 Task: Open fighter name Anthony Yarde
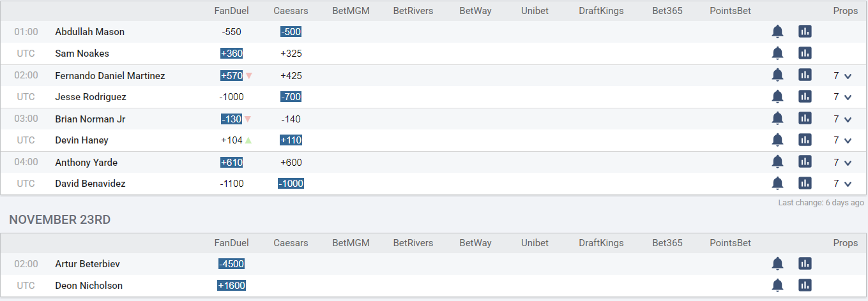click(86, 163)
